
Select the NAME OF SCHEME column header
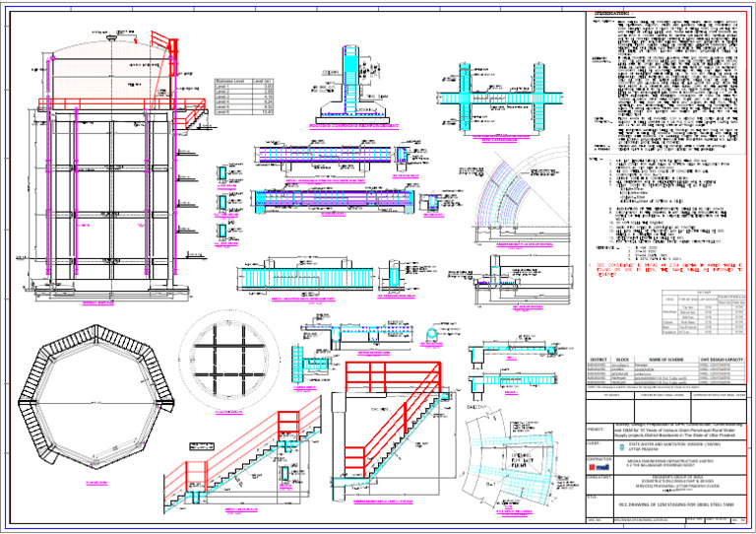[666, 360]
